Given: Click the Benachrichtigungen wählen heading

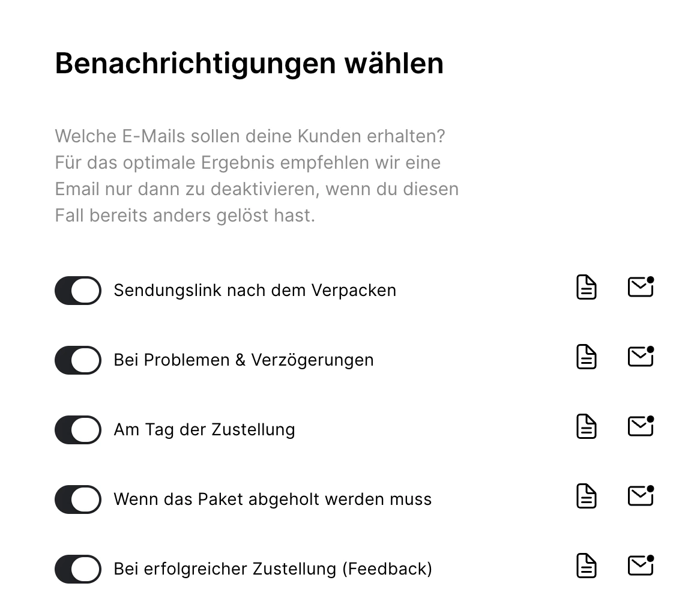Looking at the screenshot, I should [x=249, y=64].
